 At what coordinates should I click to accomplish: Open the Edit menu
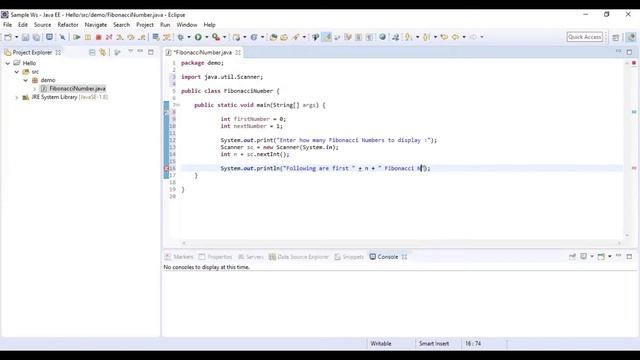coord(23,25)
